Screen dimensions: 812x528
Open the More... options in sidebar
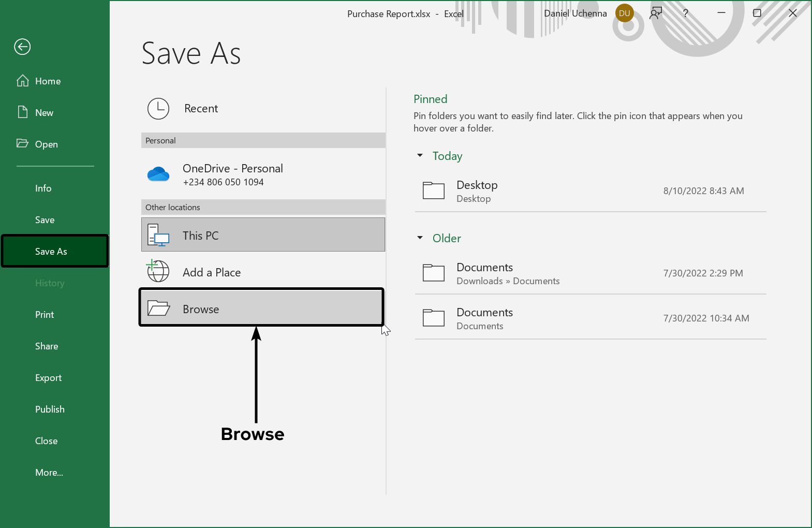tap(49, 473)
